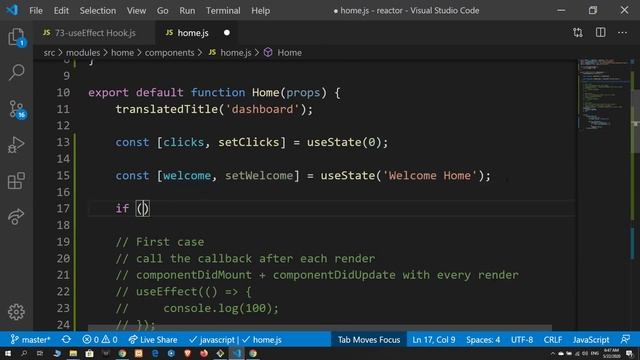The height and width of the screenshot is (360, 640).
Task: Click 'translatedTitle' on line 11
Action: pos(167,109)
